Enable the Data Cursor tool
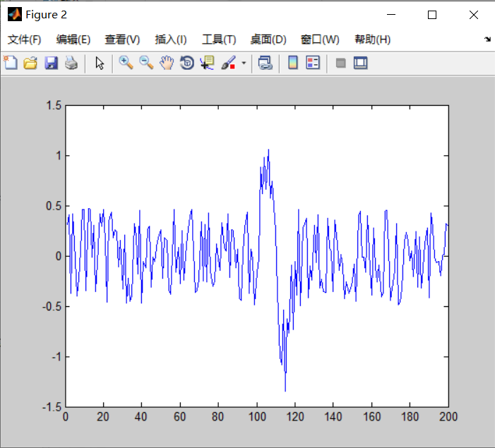Viewport: 495px width, 448px height. click(x=207, y=63)
